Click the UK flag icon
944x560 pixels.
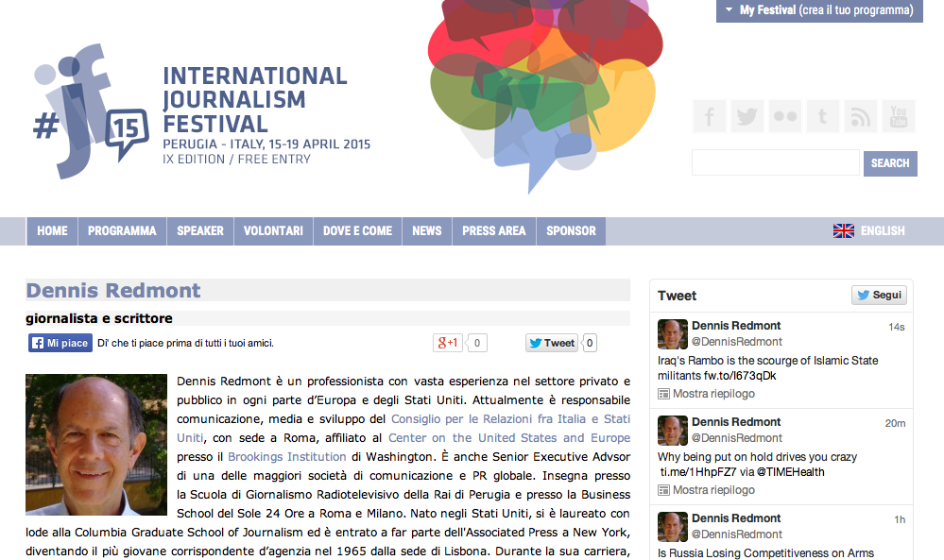(844, 231)
